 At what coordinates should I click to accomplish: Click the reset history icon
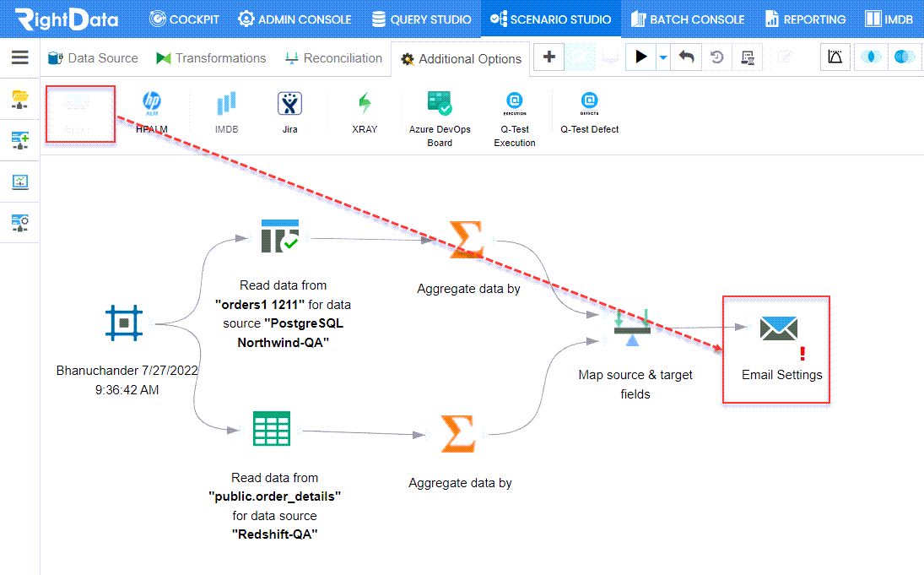point(717,57)
